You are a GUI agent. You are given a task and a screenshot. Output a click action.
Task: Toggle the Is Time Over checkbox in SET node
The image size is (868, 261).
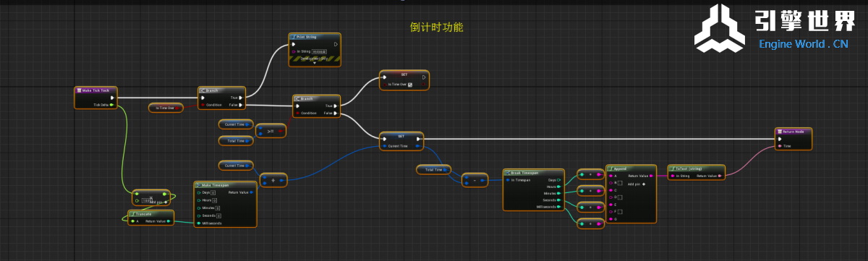point(410,85)
